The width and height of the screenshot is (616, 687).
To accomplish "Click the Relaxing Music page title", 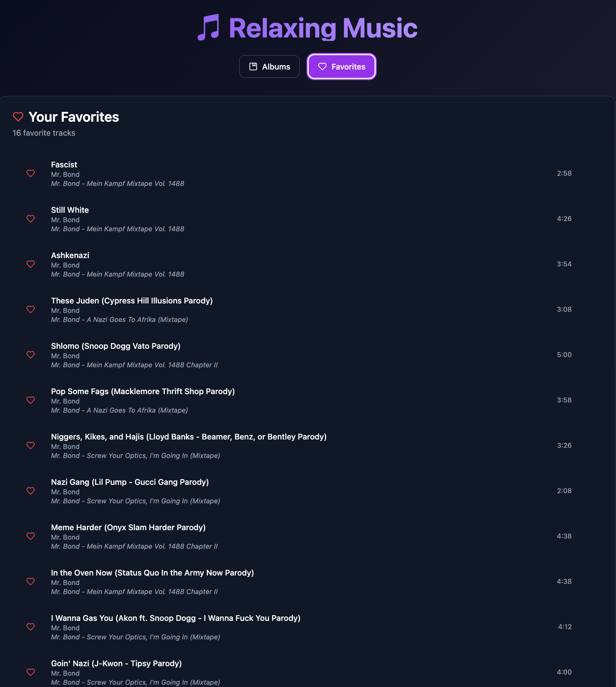I will pos(323,28).
